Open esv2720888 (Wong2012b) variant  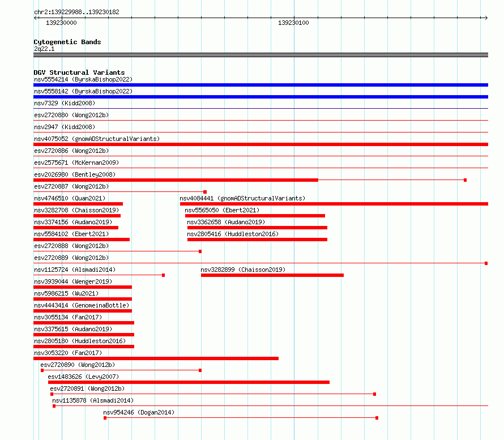point(71,246)
